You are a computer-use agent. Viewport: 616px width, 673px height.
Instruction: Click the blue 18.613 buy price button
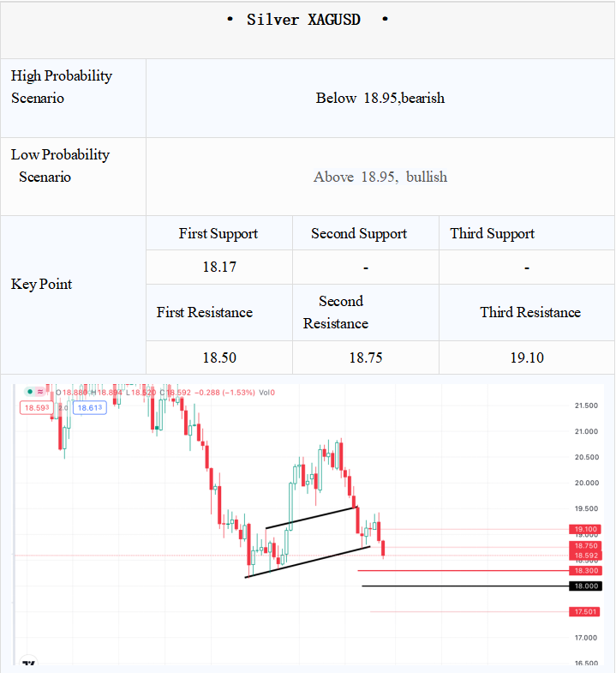tap(90, 407)
